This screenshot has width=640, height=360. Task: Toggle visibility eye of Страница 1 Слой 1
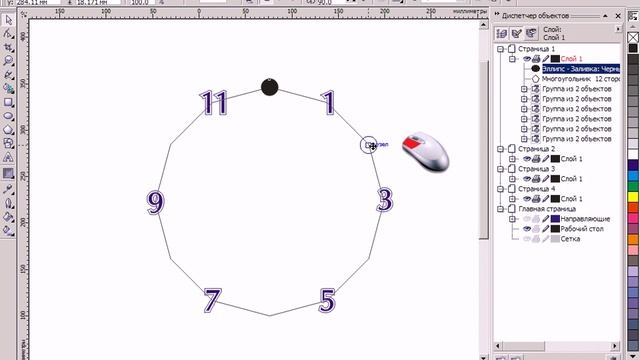(x=527, y=59)
